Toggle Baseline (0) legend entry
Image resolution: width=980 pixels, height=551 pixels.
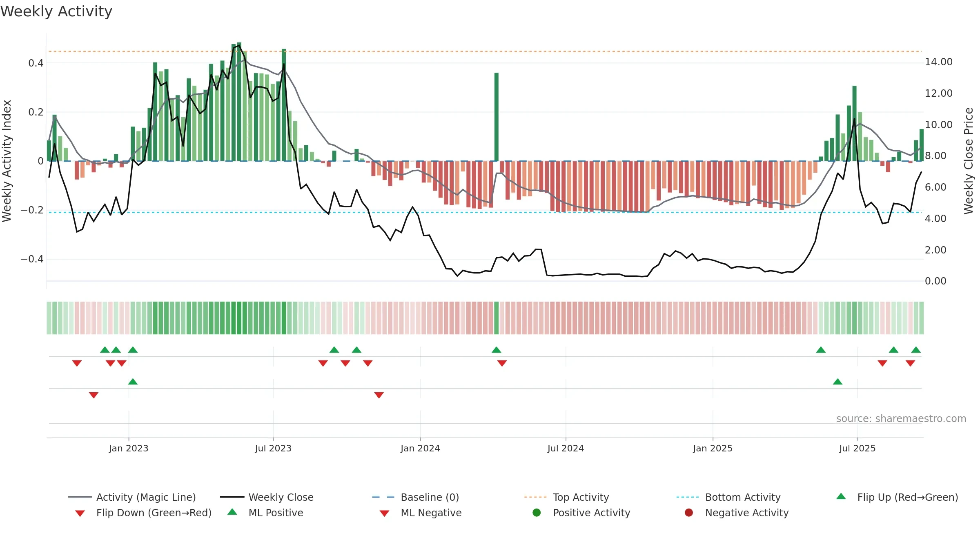(416, 497)
